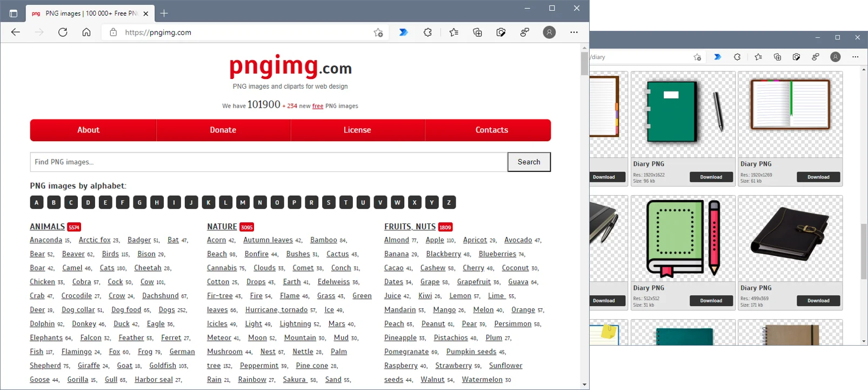Viewport: 868px width, 390px height.
Task: Open green notebook with pen thumbnail
Action: [683, 114]
